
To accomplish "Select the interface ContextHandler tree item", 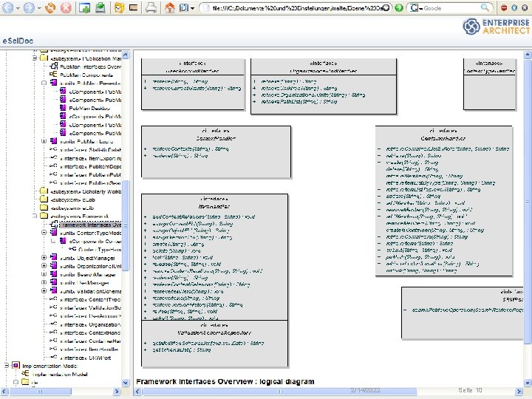I will coord(90,333).
